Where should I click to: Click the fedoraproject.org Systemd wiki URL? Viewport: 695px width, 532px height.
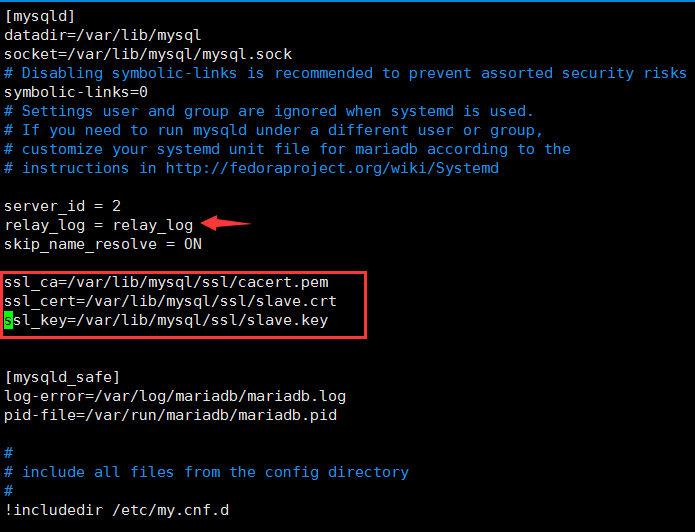(x=332, y=168)
